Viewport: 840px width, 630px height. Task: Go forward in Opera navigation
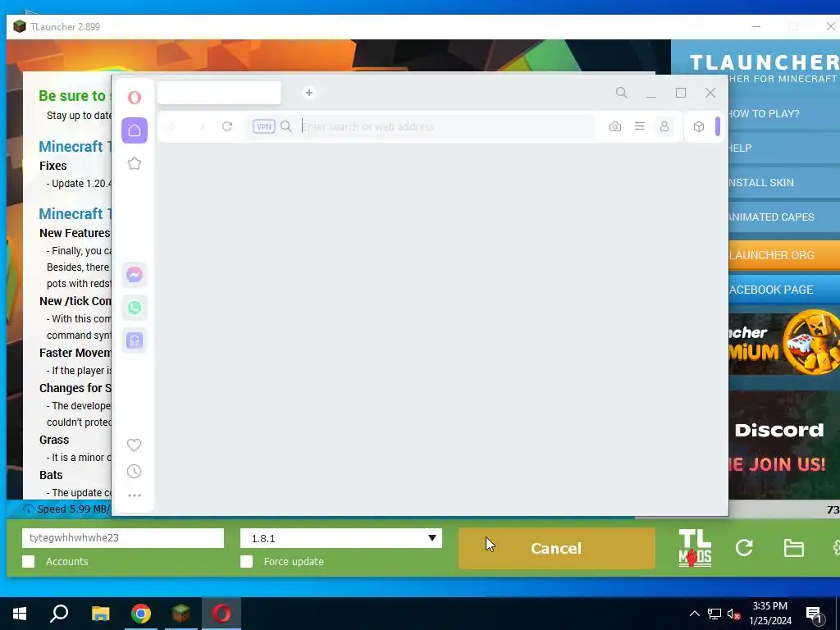click(202, 126)
